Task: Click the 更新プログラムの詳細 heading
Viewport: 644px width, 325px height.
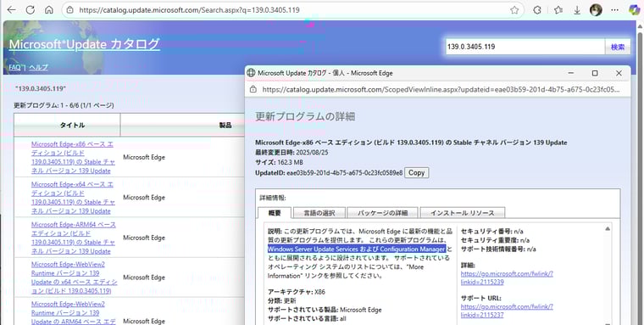Action: [x=305, y=116]
